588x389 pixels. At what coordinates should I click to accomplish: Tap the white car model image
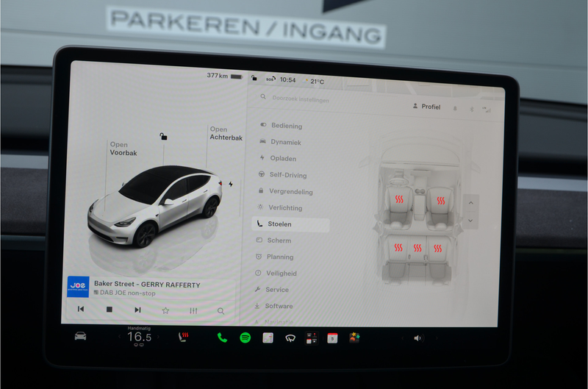coord(155,206)
